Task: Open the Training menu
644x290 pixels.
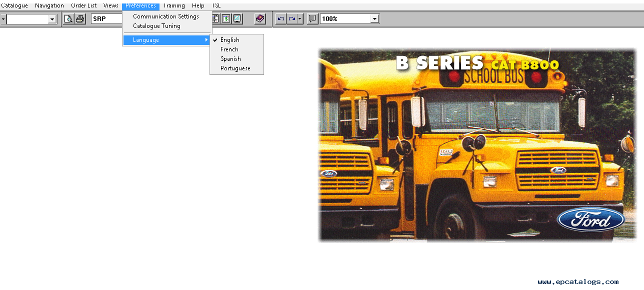Action: 174,5
